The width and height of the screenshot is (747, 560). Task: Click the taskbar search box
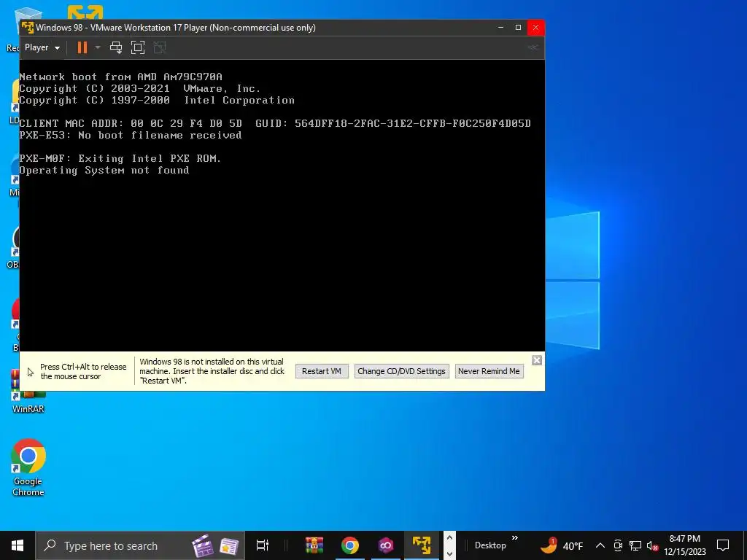[140, 545]
